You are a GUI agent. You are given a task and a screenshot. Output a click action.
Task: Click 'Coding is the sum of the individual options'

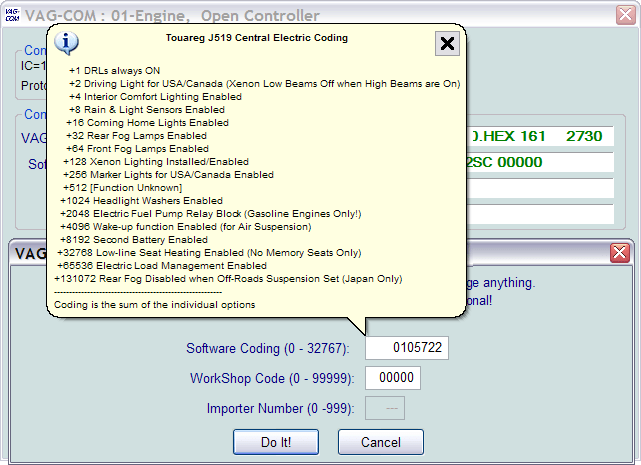[155, 305]
